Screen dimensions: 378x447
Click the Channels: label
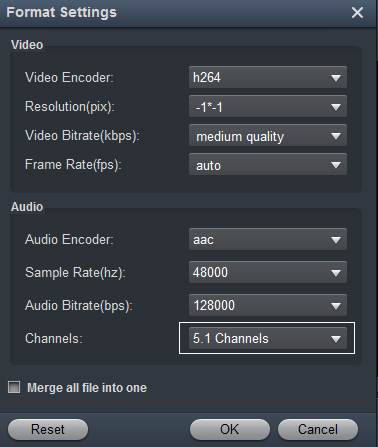pyautogui.click(x=54, y=339)
